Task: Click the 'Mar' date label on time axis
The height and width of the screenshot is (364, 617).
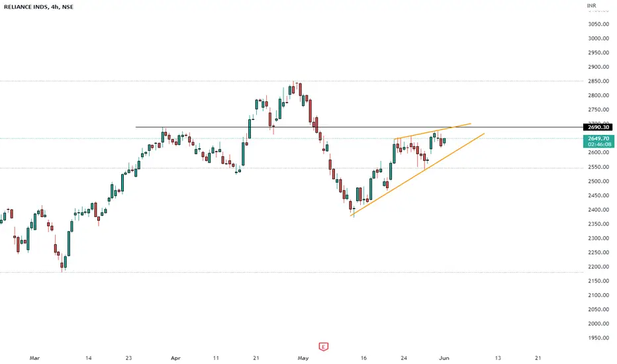Action: [34, 358]
